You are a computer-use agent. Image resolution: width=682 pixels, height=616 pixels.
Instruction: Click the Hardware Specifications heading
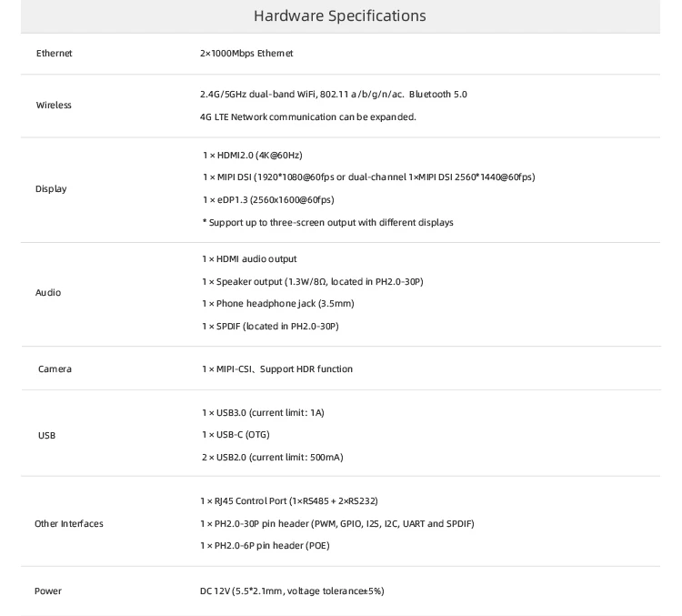pyautogui.click(x=339, y=16)
